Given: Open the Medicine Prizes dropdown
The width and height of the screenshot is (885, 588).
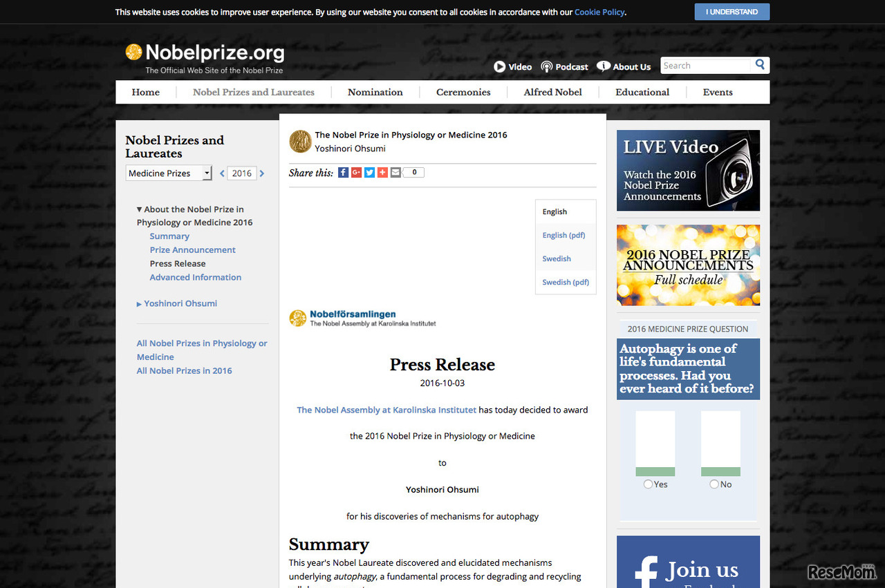Looking at the screenshot, I should (169, 173).
